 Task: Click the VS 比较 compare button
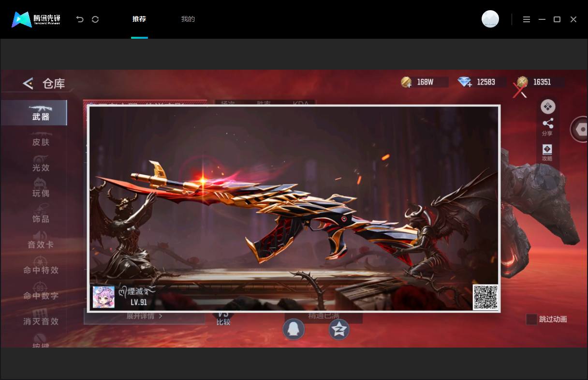point(223,318)
